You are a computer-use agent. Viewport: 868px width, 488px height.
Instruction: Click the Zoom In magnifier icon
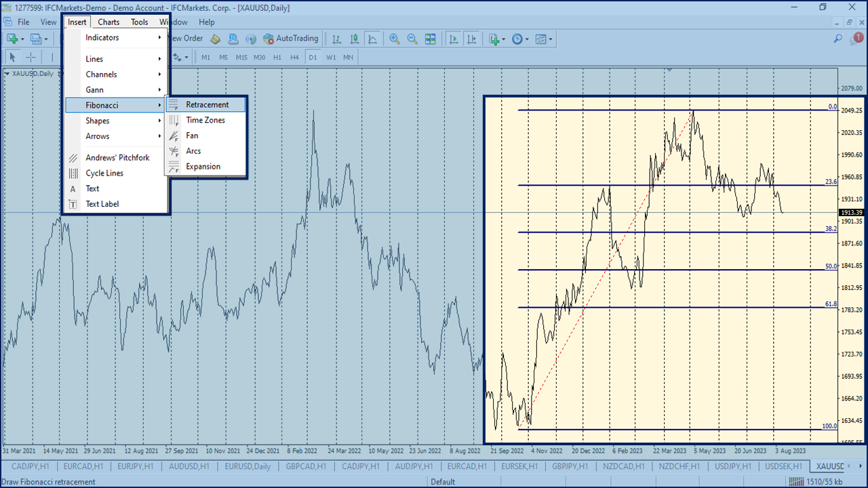394,39
